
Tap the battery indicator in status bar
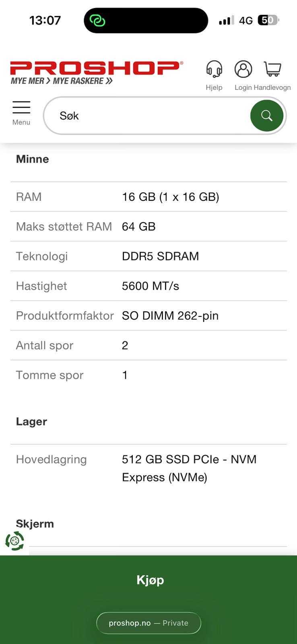[268, 20]
